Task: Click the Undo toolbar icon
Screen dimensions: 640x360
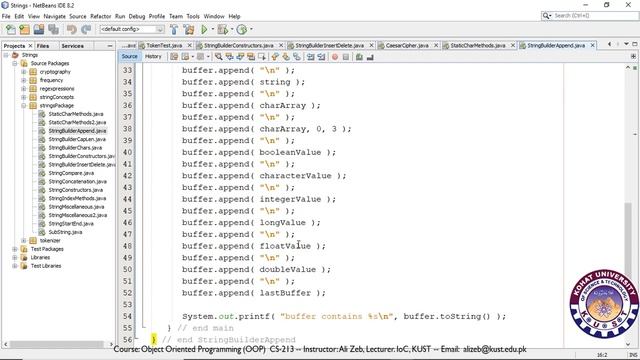Action: (72, 29)
